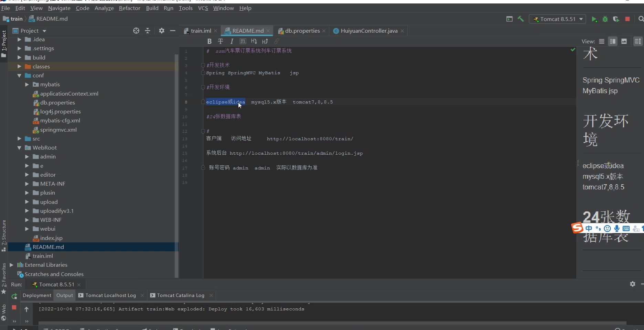This screenshot has width=644, height=330.
Task: Expand the WEB-INF folder
Action: pos(27,220)
